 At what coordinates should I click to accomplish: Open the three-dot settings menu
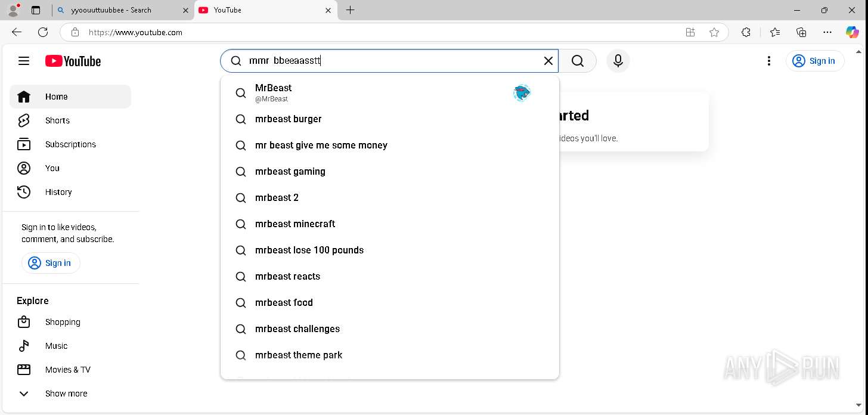click(769, 61)
